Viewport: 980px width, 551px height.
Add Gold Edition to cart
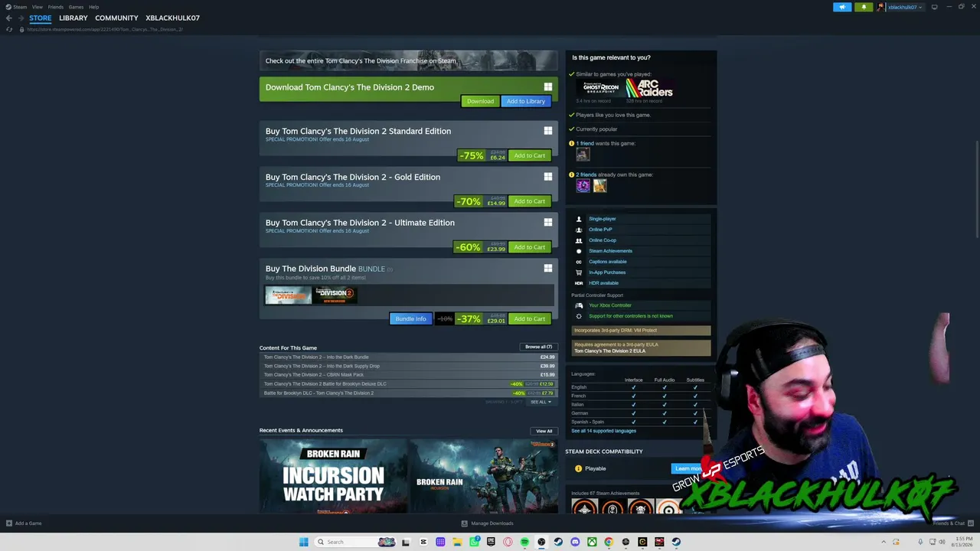pos(530,201)
